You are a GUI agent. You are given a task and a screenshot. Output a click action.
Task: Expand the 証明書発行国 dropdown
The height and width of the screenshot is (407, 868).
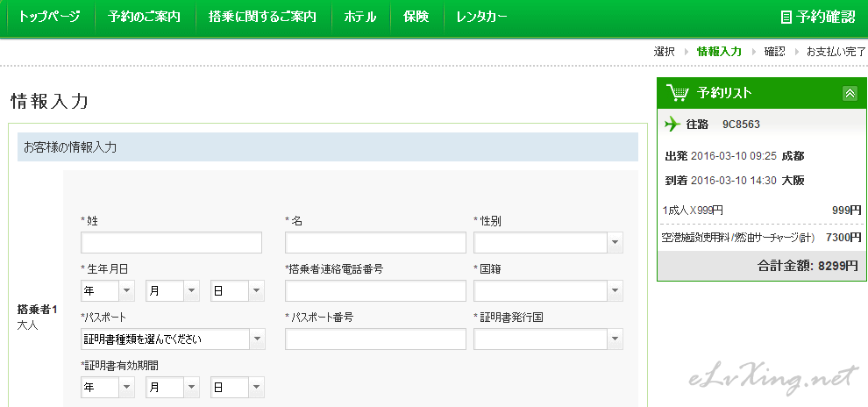[548, 339]
